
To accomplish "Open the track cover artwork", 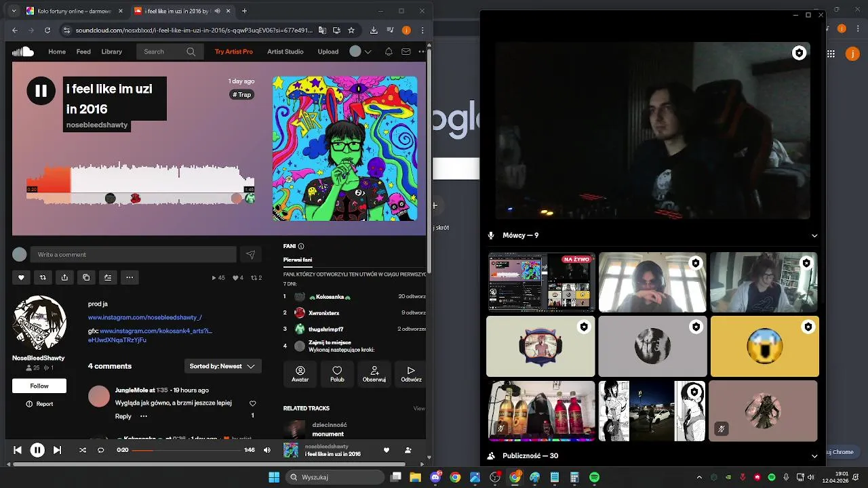I will 345,148.
